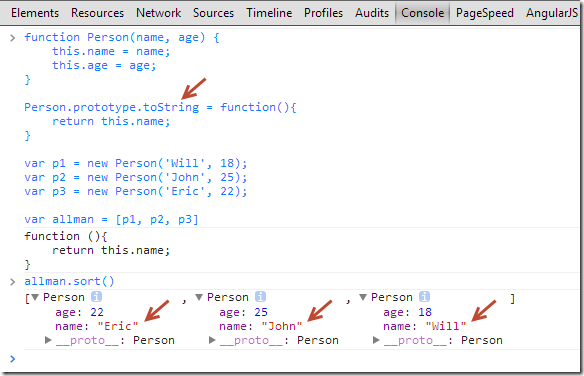This screenshot has width=584, height=376.
Task: Click the name value "John"
Action: tap(282, 326)
